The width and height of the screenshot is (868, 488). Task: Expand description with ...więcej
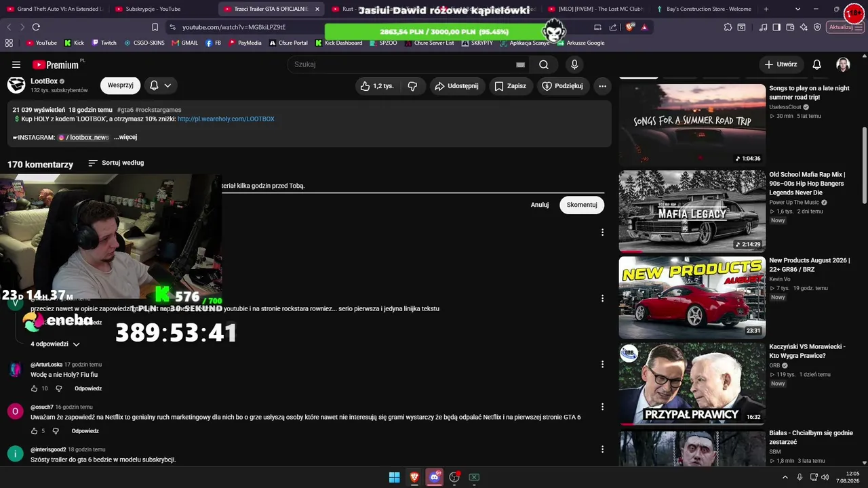pos(125,137)
